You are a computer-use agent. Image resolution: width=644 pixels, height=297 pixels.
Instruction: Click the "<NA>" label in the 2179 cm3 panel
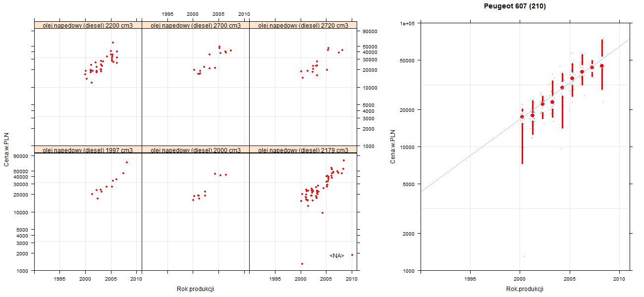point(337,256)
